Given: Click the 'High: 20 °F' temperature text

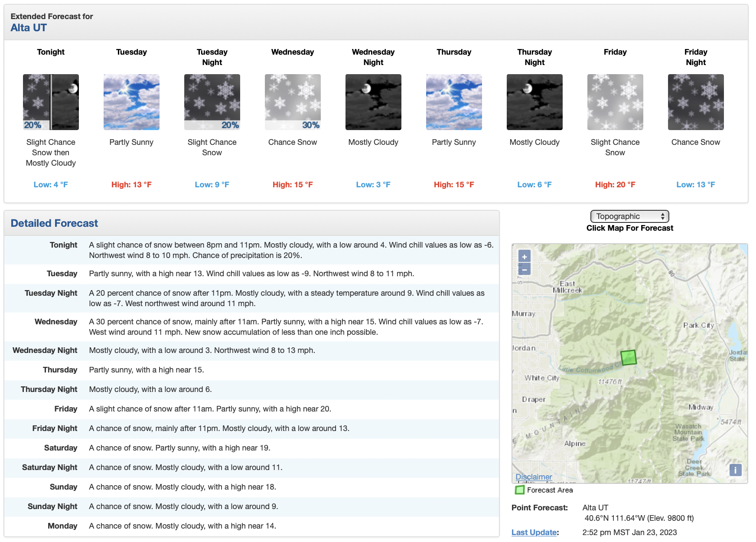Looking at the screenshot, I should [615, 185].
